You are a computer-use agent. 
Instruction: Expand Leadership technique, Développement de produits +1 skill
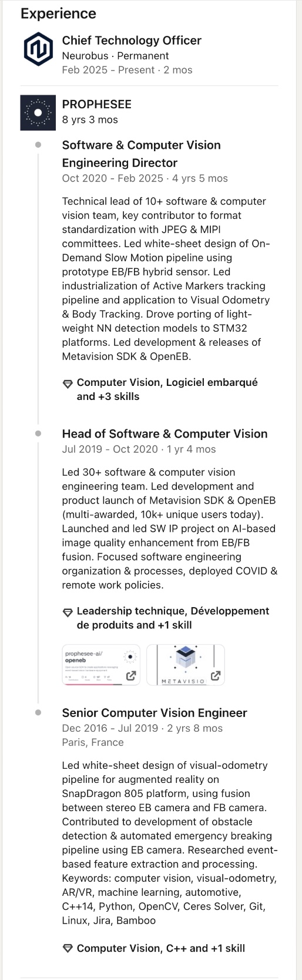tap(173, 618)
